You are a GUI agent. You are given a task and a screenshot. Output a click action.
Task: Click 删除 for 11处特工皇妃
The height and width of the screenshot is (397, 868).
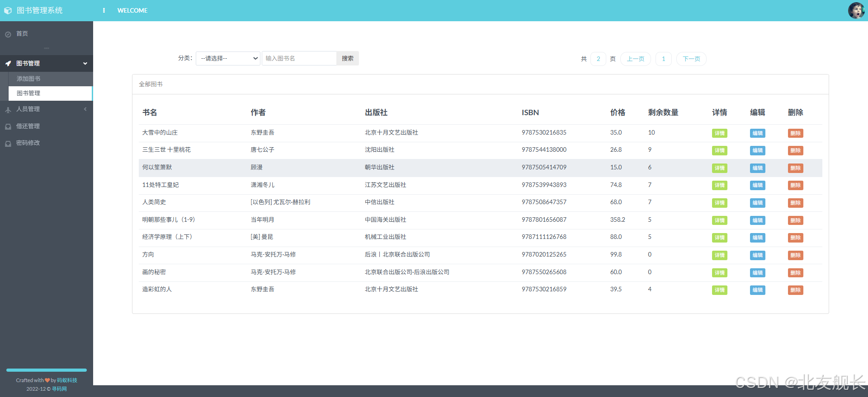tap(796, 185)
